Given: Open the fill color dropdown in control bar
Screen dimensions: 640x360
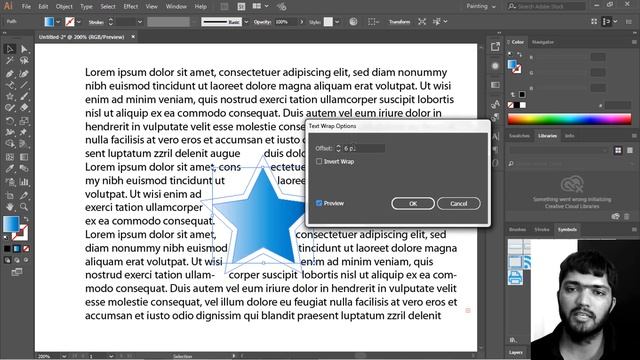Looking at the screenshot, I should pos(58,22).
